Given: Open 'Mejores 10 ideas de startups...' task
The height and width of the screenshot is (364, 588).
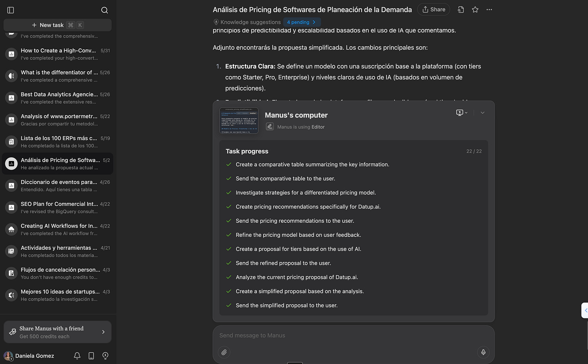Looking at the screenshot, I should (57, 295).
